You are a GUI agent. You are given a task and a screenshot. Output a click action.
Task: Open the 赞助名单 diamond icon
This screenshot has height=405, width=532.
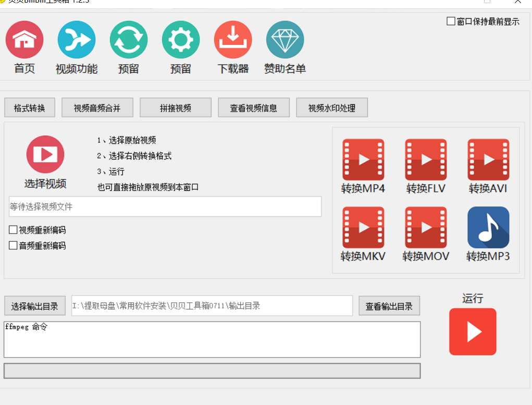point(285,40)
